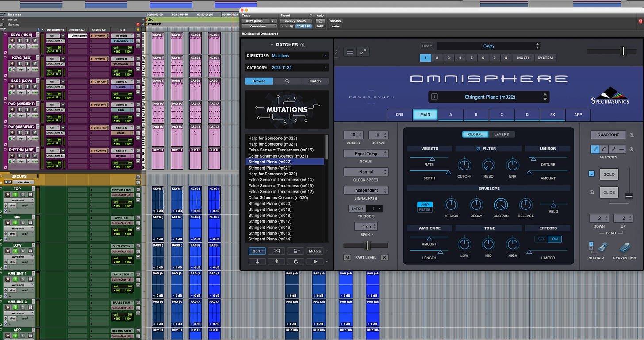Click the Part Level slider handle
Screen dimensions: 644x340
click(x=366, y=245)
